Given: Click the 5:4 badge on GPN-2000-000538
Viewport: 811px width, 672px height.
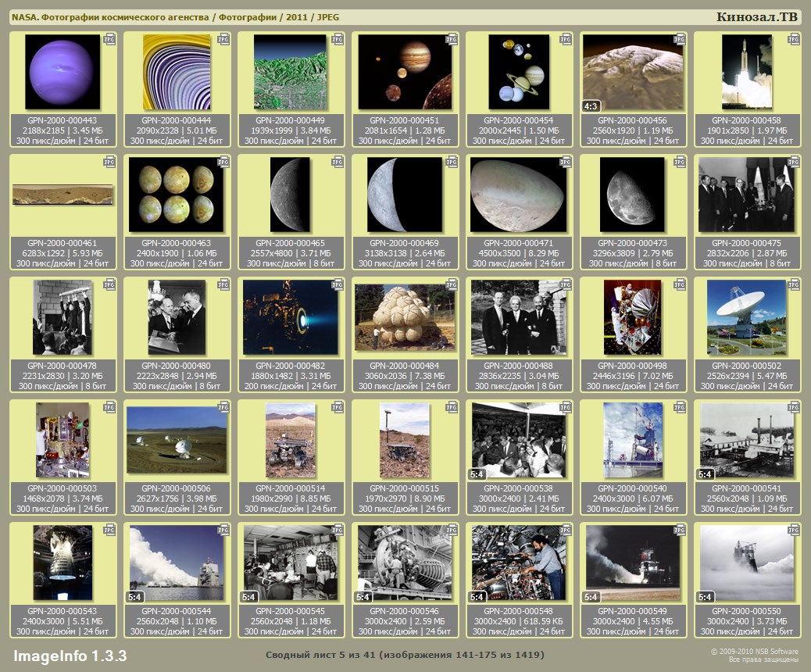Looking at the screenshot, I should click(477, 474).
